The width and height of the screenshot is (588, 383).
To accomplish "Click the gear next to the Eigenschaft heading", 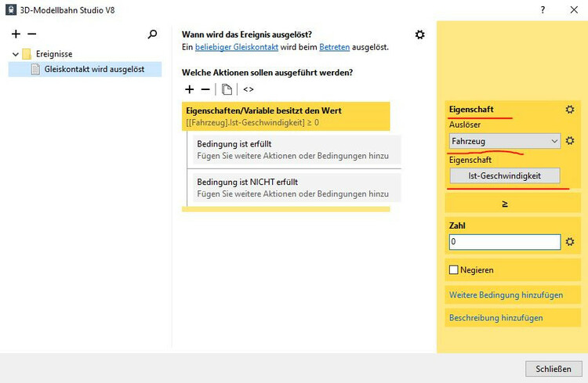I will pyautogui.click(x=570, y=110).
